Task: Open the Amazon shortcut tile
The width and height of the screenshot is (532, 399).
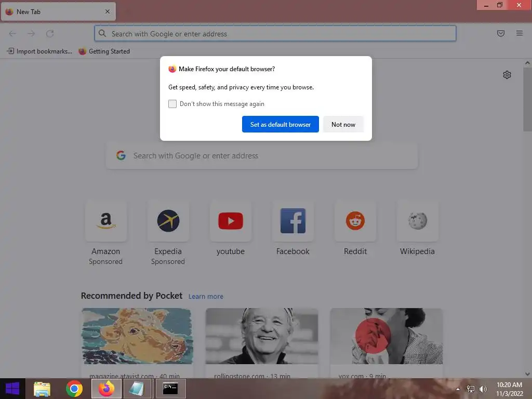Action: pyautogui.click(x=106, y=221)
